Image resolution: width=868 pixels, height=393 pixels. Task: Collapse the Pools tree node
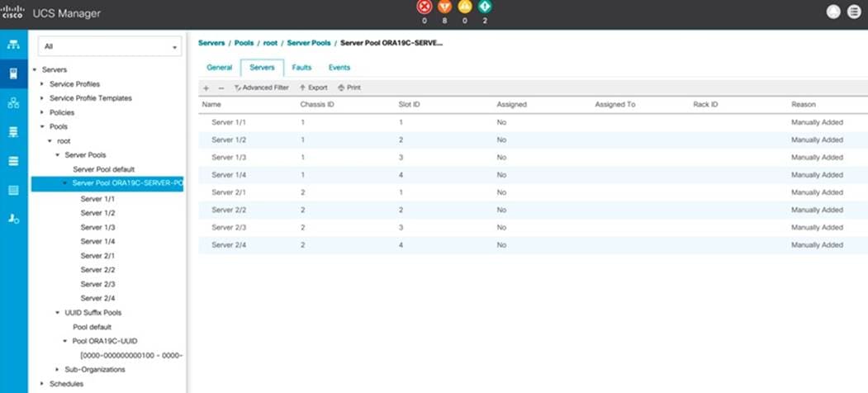43,127
